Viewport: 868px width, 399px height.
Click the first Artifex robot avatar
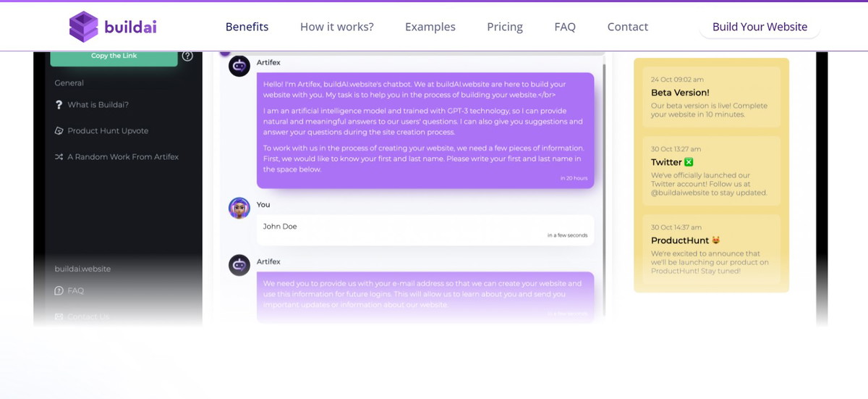point(239,66)
